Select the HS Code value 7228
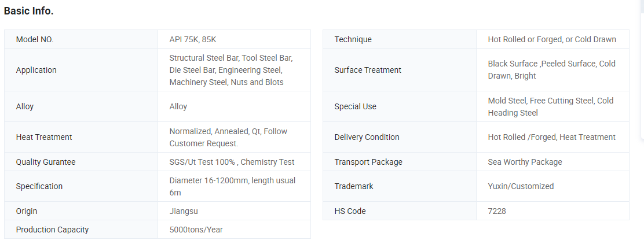This screenshot has height=244, width=644. [x=497, y=211]
